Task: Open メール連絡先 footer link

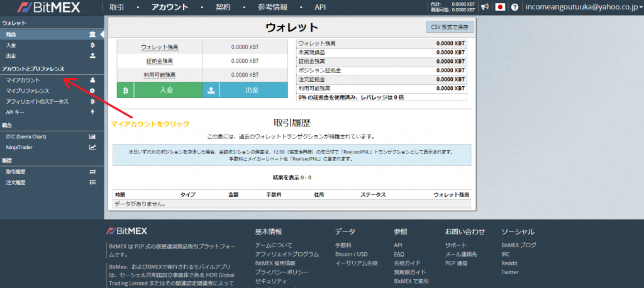Action: click(x=461, y=254)
